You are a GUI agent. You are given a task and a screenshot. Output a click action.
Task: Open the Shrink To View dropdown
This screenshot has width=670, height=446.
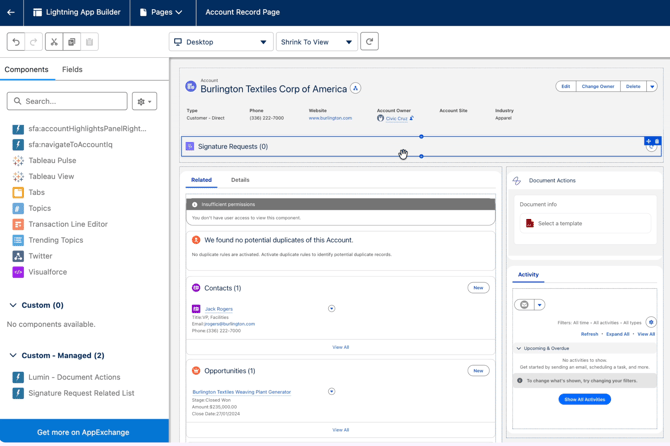tap(317, 42)
